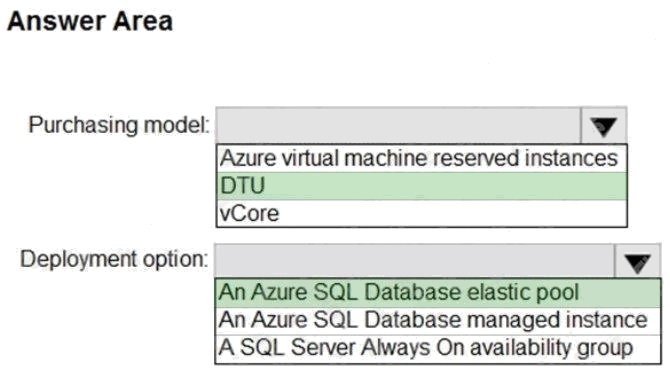The height and width of the screenshot is (376, 670).
Task: Click the Purchasing model label
Action: point(119,125)
